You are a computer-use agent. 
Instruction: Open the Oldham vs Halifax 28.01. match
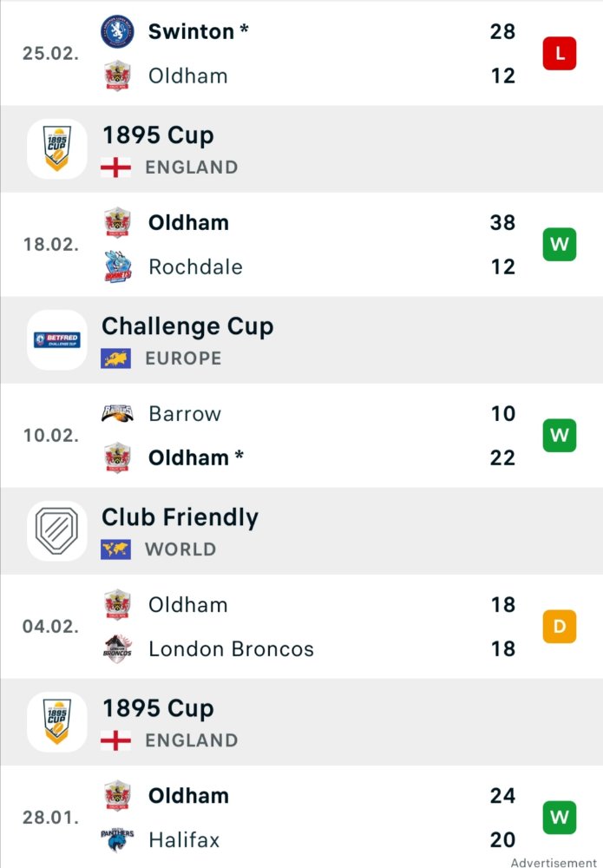(302, 817)
